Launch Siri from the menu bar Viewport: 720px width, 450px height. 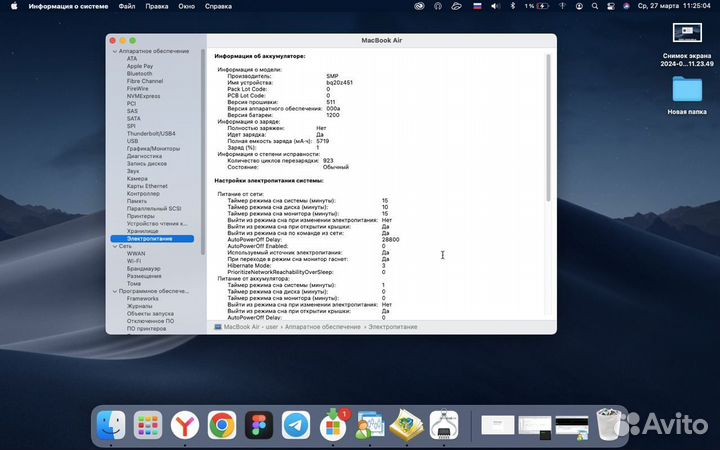pyautogui.click(x=626, y=6)
